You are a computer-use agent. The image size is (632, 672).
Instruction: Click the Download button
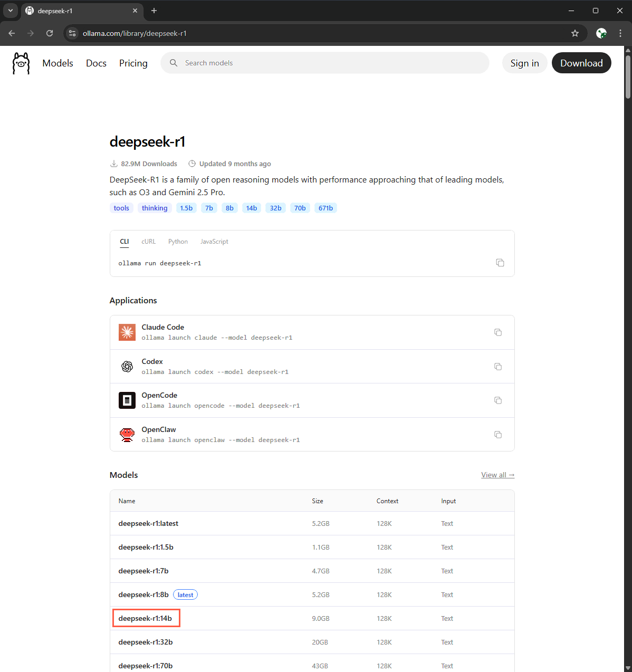581,63
